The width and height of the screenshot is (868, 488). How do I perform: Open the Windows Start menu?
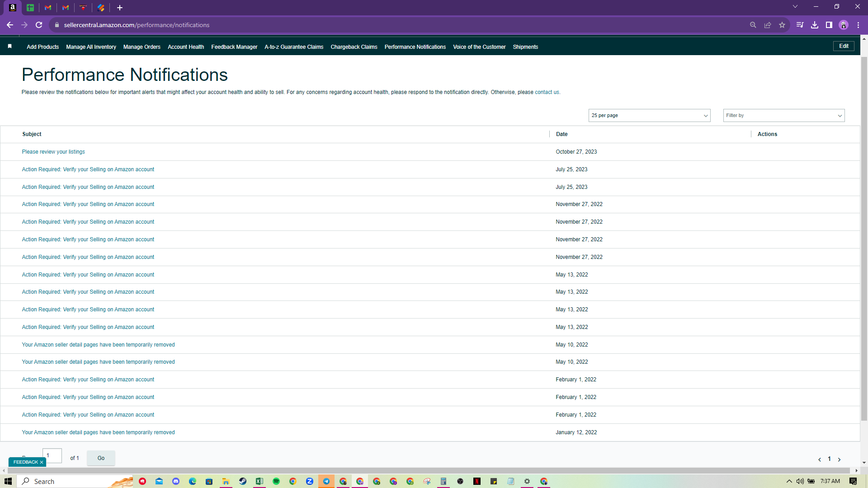point(8,481)
